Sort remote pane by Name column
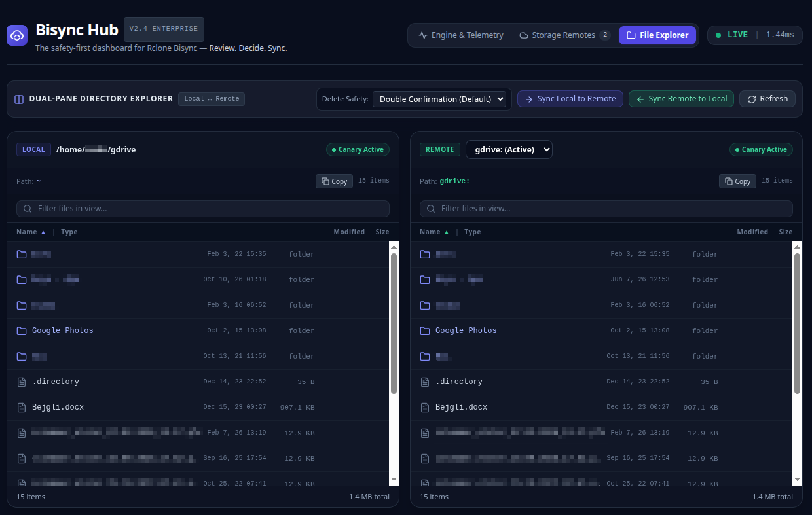 point(435,232)
